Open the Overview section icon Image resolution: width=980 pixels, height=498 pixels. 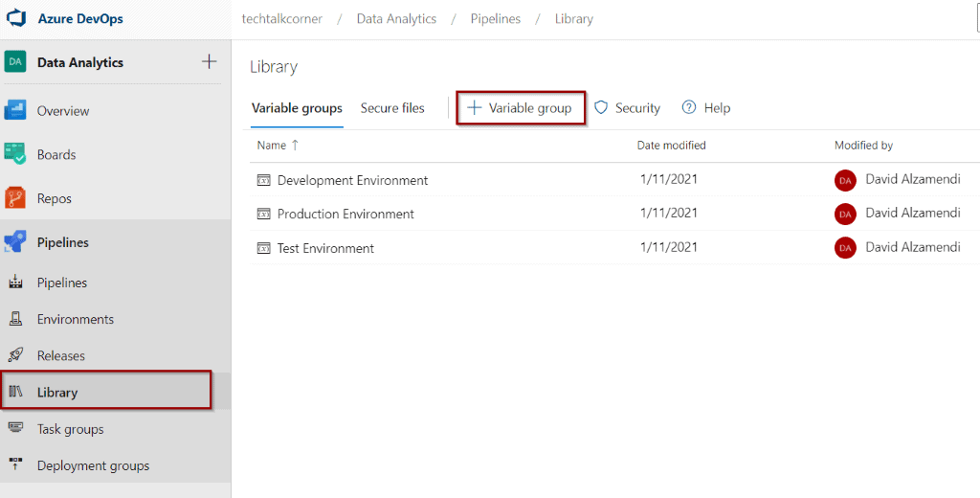click(15, 110)
